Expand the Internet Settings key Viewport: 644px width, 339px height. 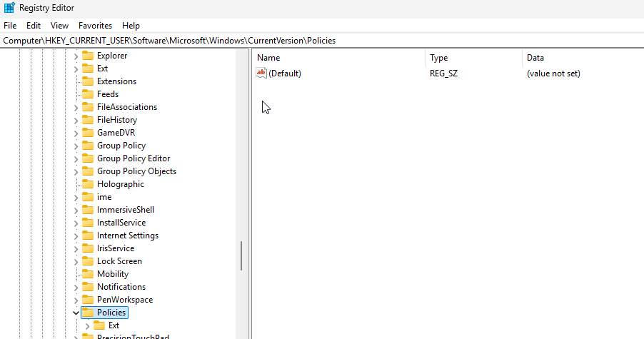coord(76,236)
